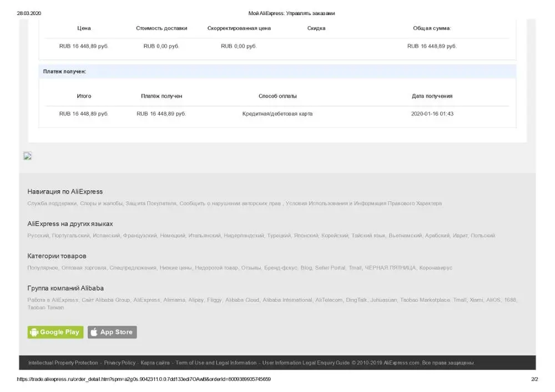The height and width of the screenshot is (392, 555).
Task: Choose the Иврит language link
Action: [x=460, y=236]
